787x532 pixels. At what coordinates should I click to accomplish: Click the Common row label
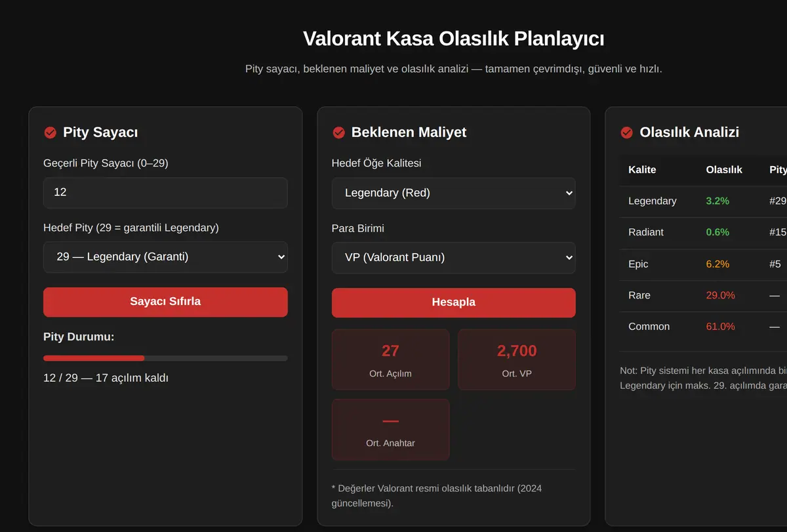(649, 327)
